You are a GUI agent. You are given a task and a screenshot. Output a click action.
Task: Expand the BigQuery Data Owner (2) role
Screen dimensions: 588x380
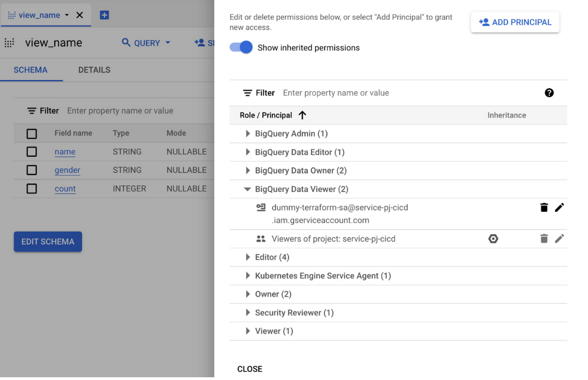[247, 170]
